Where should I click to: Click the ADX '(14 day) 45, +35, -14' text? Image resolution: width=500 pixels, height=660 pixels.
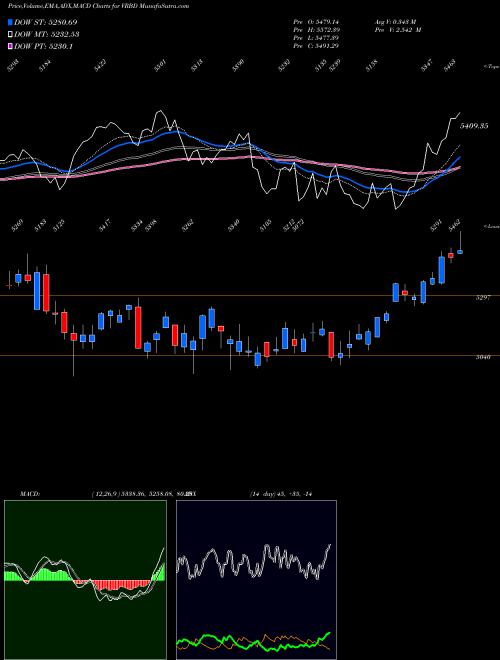[x=281, y=494]
